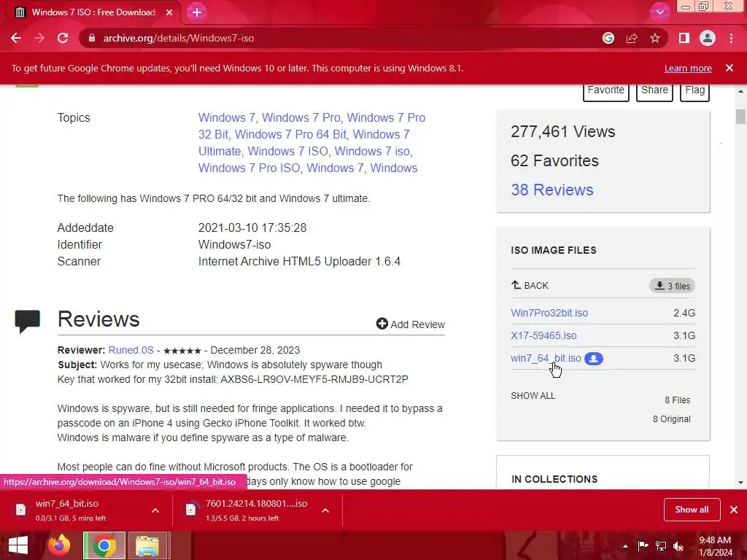The image size is (747, 560).
Task: Click the download icon beside win7_64_bit.iso
Action: (x=594, y=359)
